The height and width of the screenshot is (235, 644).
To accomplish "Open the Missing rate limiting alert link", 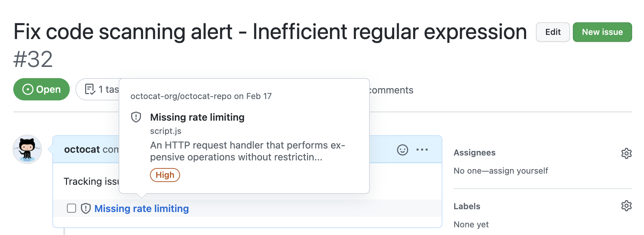I will pyautogui.click(x=142, y=209).
